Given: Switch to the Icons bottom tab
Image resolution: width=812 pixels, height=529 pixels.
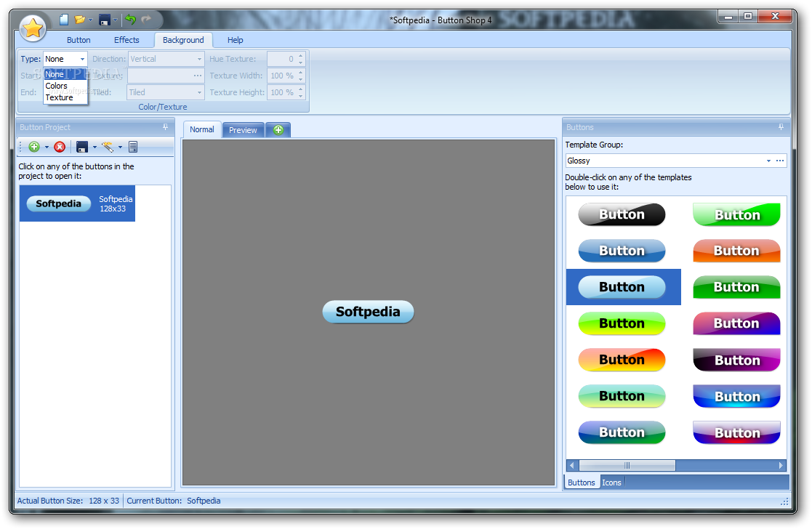Looking at the screenshot, I should coord(611,482).
